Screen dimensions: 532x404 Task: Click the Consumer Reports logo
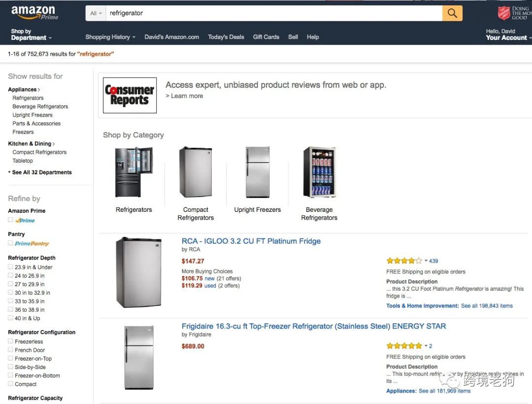130,95
